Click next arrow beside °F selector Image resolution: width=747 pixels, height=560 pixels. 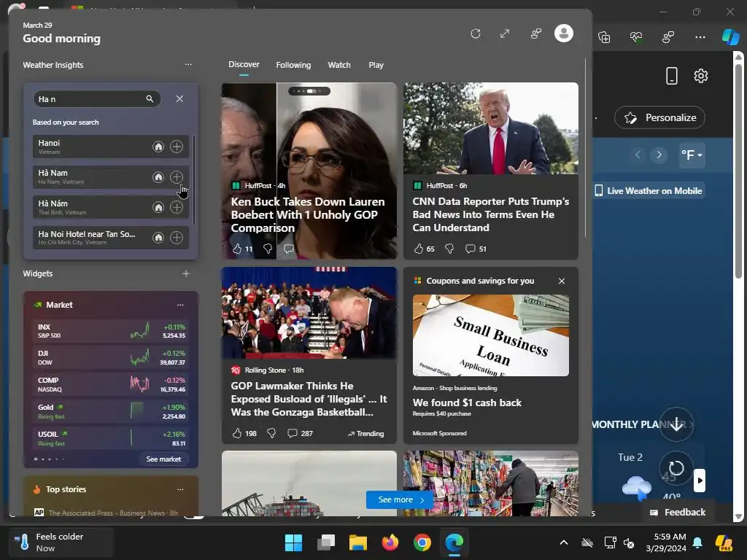tap(659, 155)
